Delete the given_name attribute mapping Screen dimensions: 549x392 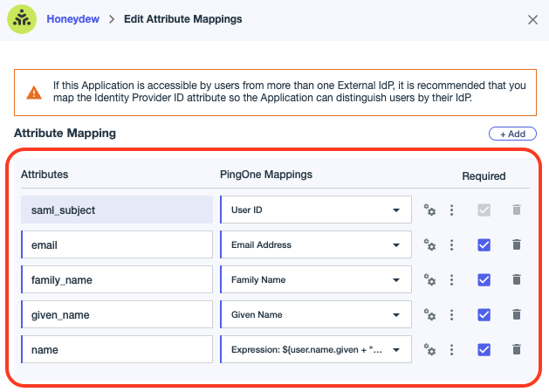[x=517, y=314]
